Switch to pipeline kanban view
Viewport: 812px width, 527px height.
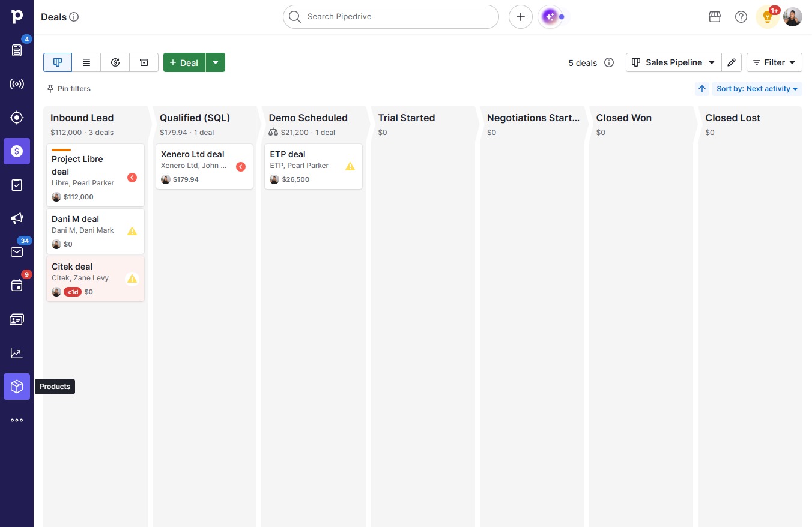point(58,62)
